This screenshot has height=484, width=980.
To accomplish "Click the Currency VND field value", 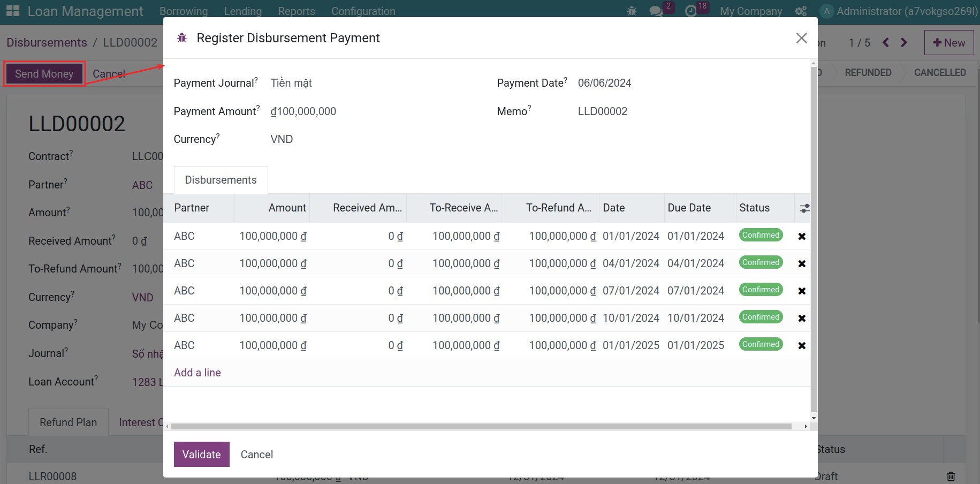I will 282,139.
